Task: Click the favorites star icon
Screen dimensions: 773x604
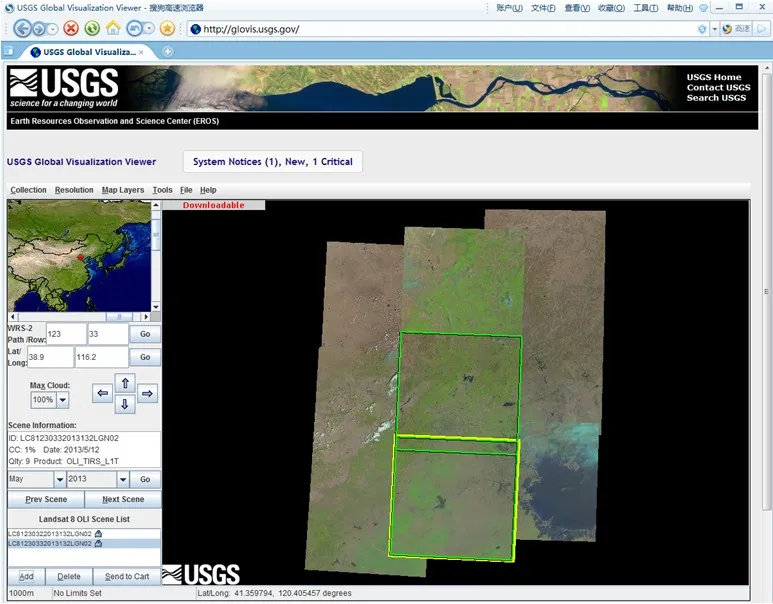Action: [x=167, y=28]
